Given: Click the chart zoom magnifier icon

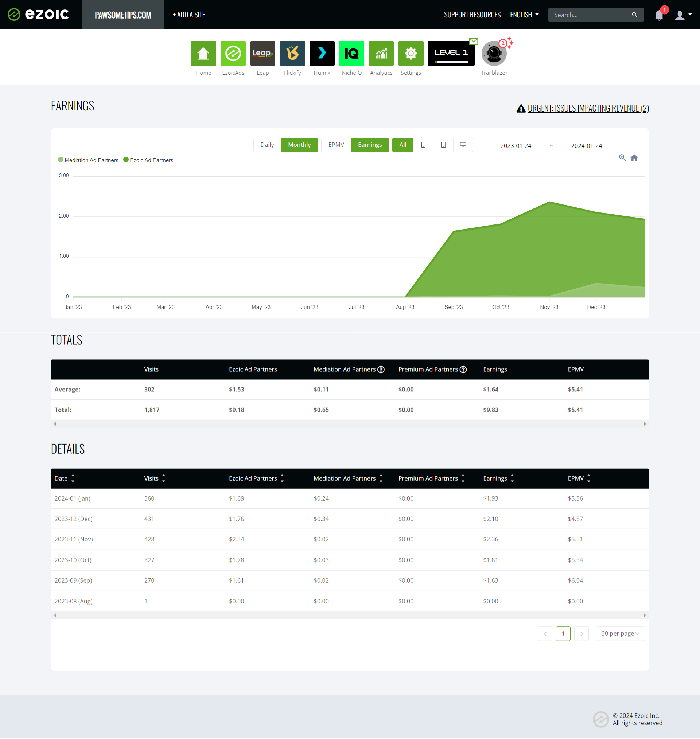Looking at the screenshot, I should (622, 157).
